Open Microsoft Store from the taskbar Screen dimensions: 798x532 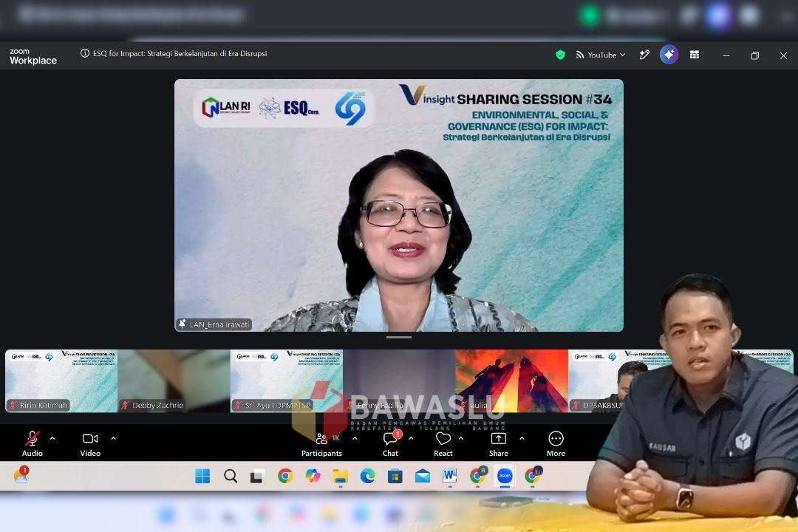click(x=395, y=476)
